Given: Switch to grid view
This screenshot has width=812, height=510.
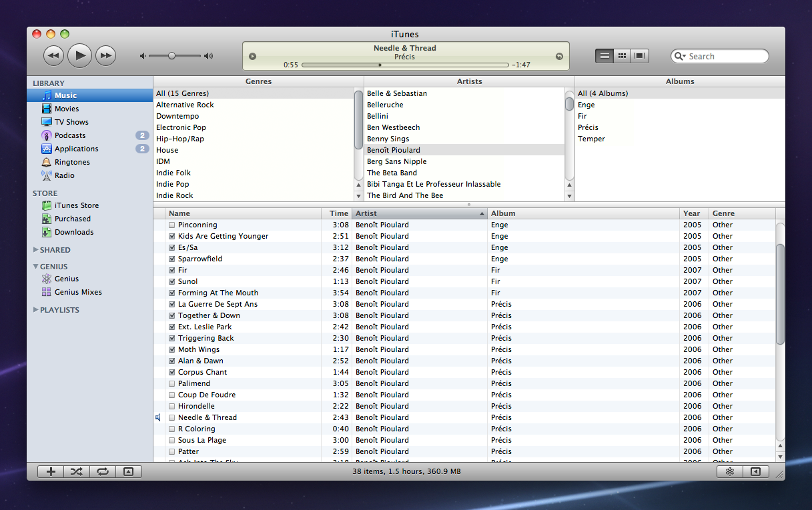Looking at the screenshot, I should 622,56.
